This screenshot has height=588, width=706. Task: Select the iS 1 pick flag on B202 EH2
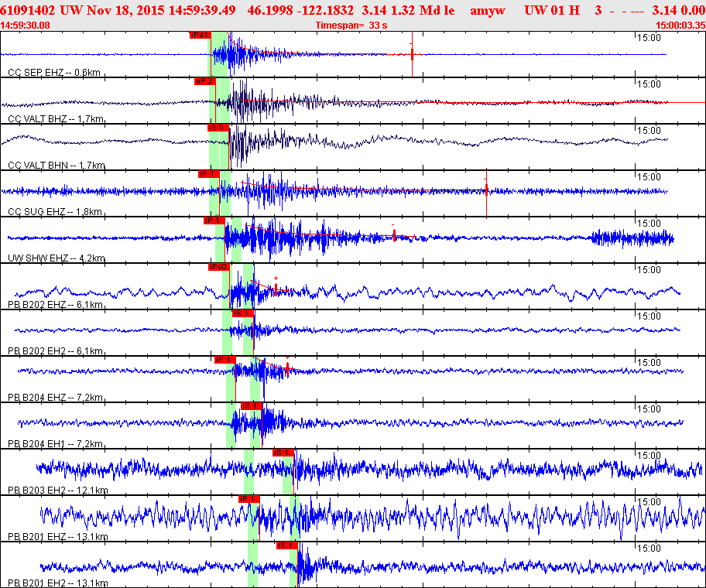click(243, 313)
